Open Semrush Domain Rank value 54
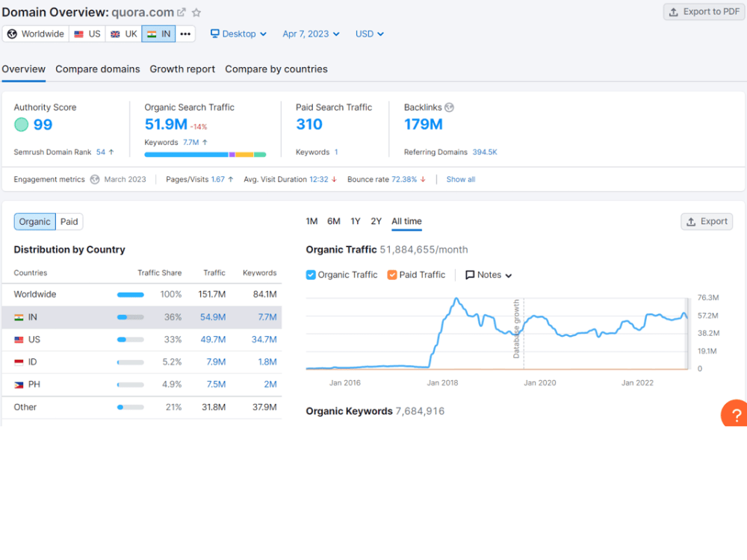This screenshot has height=560, width=747. [x=101, y=152]
